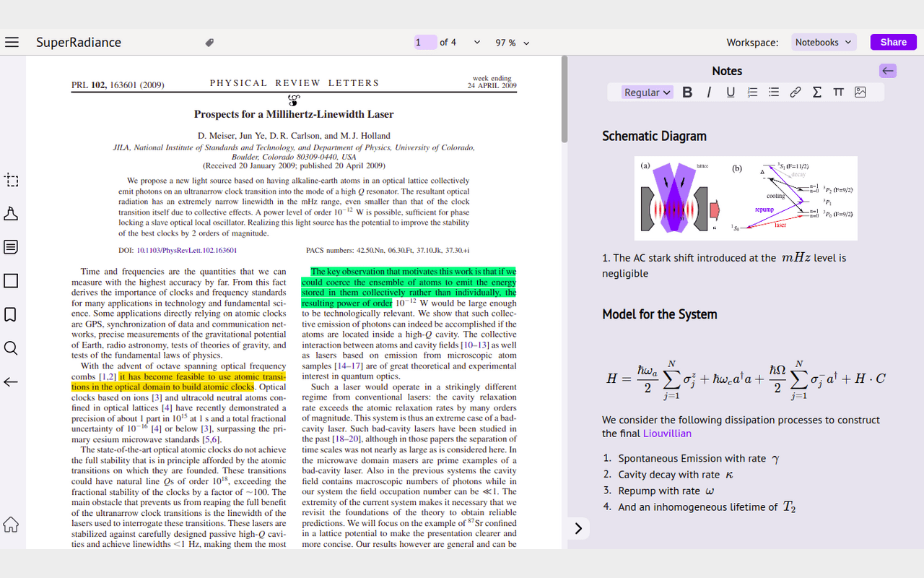The height and width of the screenshot is (578, 924).
Task: Click the schematic diagram image in Notes
Action: pos(746,198)
